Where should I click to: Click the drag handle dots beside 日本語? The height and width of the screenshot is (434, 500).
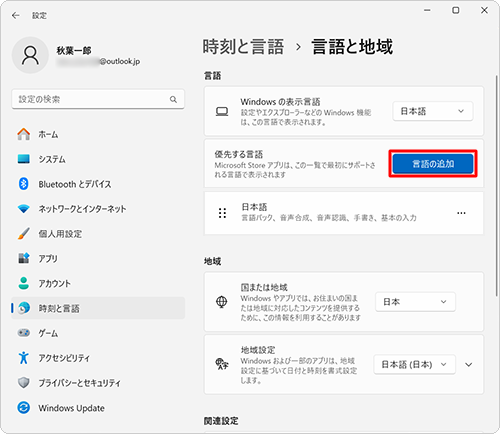(x=222, y=213)
